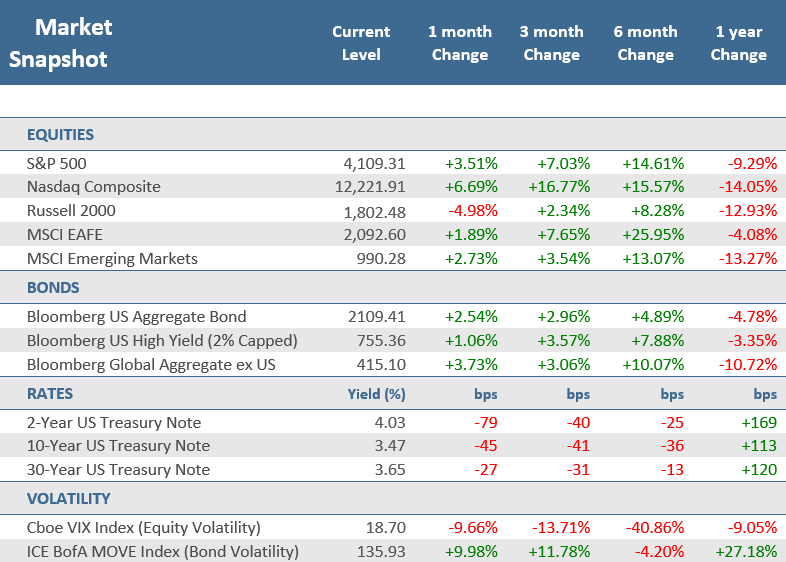Image resolution: width=786 pixels, height=562 pixels.
Task: Click the MOVE Index level 135.93
Action: tap(381, 551)
